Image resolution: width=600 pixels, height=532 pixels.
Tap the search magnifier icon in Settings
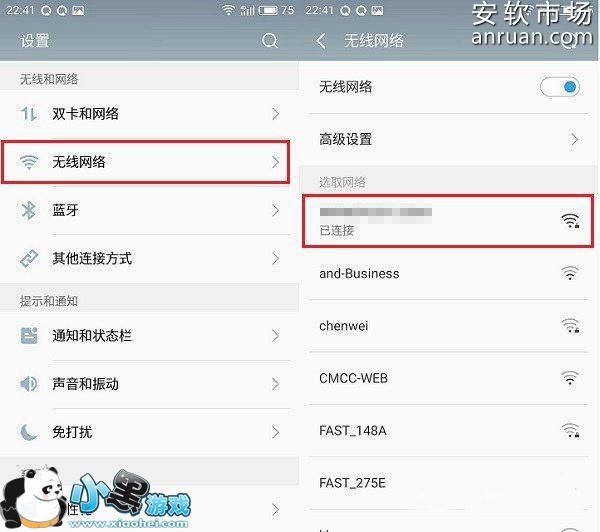tap(270, 40)
